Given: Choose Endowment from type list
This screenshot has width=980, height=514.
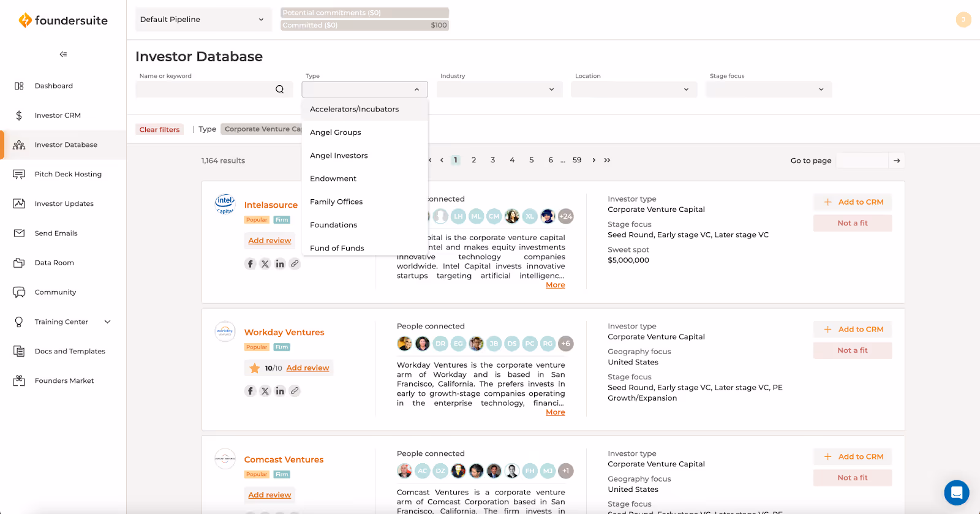Looking at the screenshot, I should pos(365,178).
